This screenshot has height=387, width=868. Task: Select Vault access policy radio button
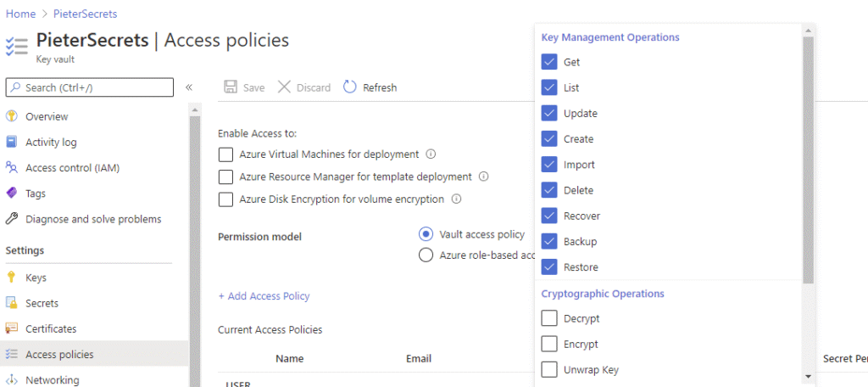426,234
